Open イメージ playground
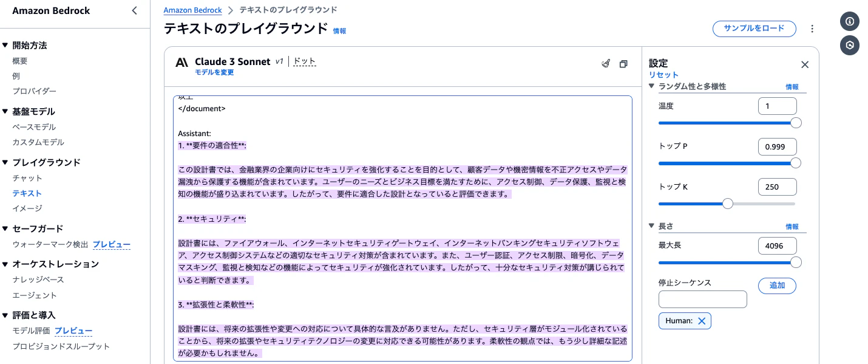The width and height of the screenshot is (868, 364). 27,208
